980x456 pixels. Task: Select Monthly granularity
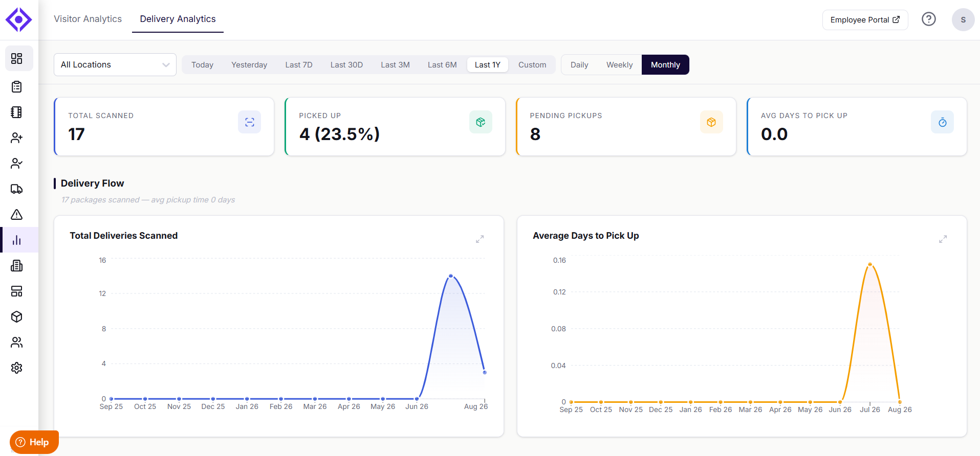click(x=665, y=65)
